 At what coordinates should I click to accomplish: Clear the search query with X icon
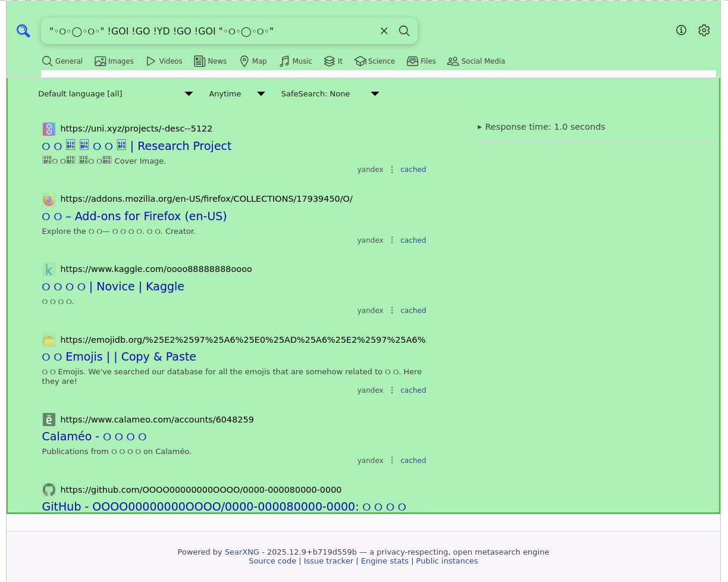point(384,31)
